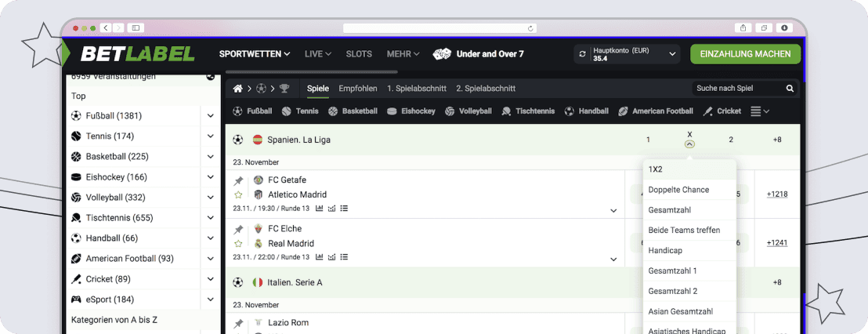Click the browser share icon
This screenshot has width=868, height=334.
pos(743,27)
